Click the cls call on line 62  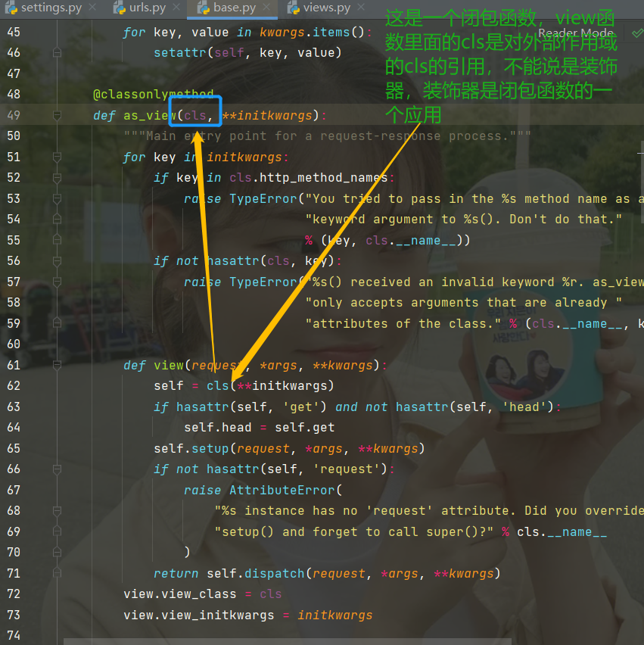click(217, 386)
